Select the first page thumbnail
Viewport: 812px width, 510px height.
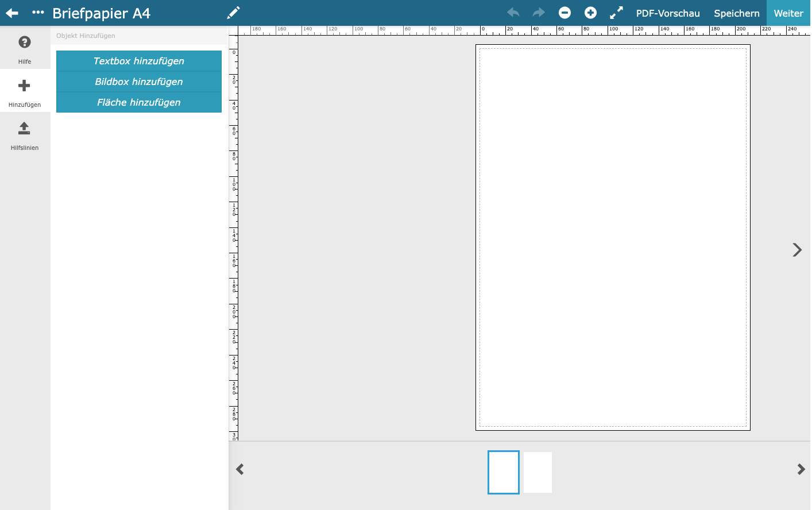504,472
